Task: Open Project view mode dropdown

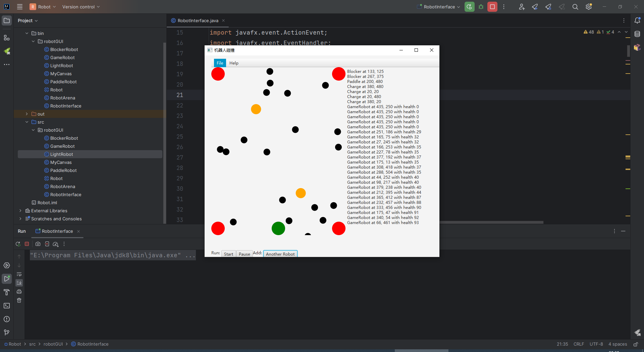Action: pyautogui.click(x=28, y=20)
